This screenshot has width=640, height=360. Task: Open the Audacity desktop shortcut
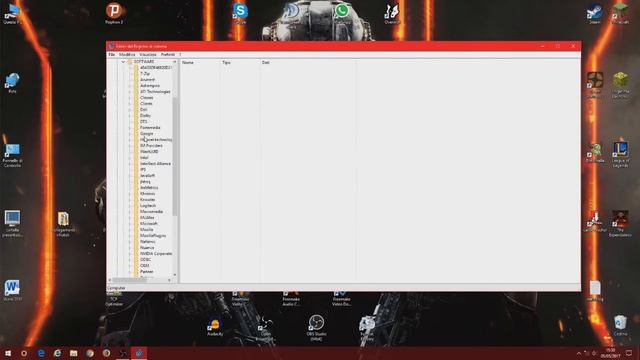click(215, 327)
